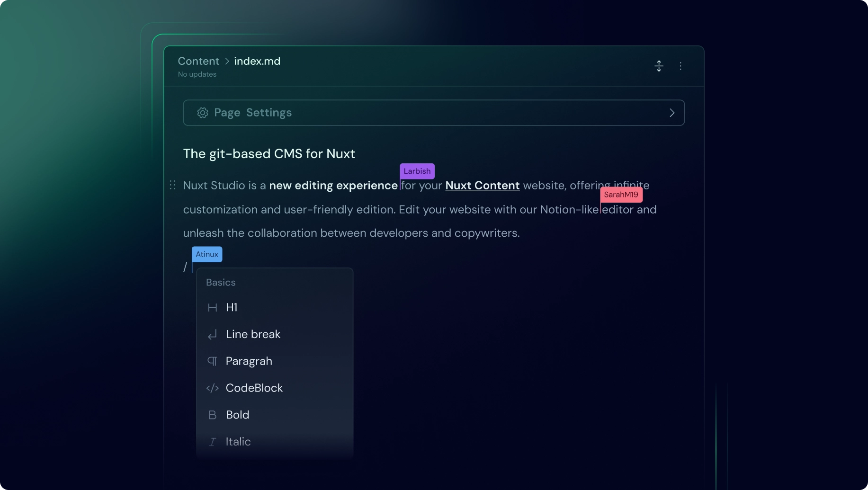Viewport: 868px width, 490px height.
Task: Select the Bold B icon
Action: click(x=212, y=415)
